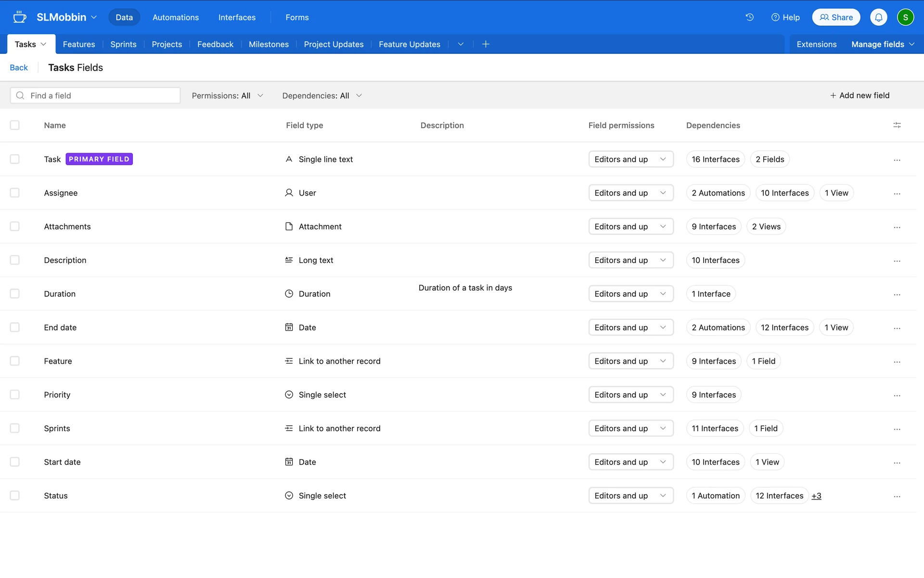The image size is (924, 578).
Task: Open column settings slider icon
Action: pyautogui.click(x=897, y=125)
